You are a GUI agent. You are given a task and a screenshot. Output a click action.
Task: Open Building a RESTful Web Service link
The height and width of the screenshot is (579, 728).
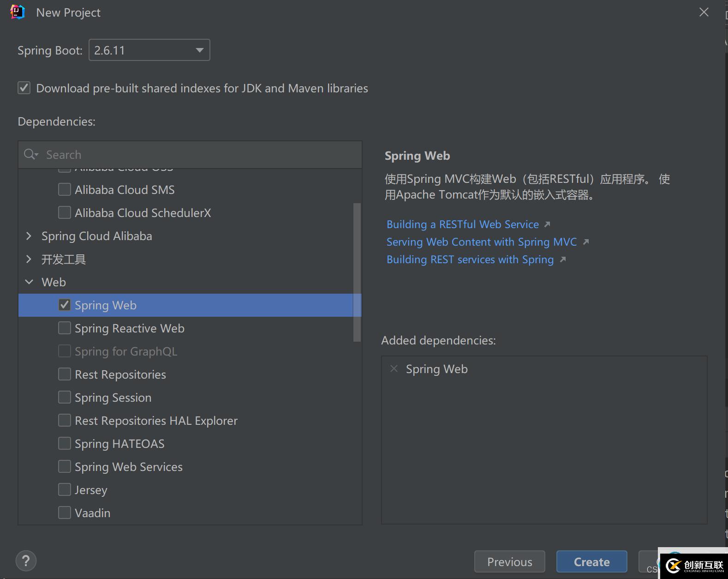(x=463, y=224)
